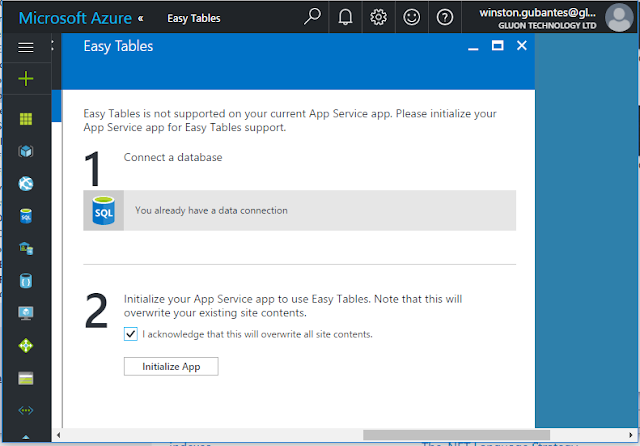This screenshot has width=640, height=446.
Task: Open winston.gubantes account menu
Action: coord(538,18)
